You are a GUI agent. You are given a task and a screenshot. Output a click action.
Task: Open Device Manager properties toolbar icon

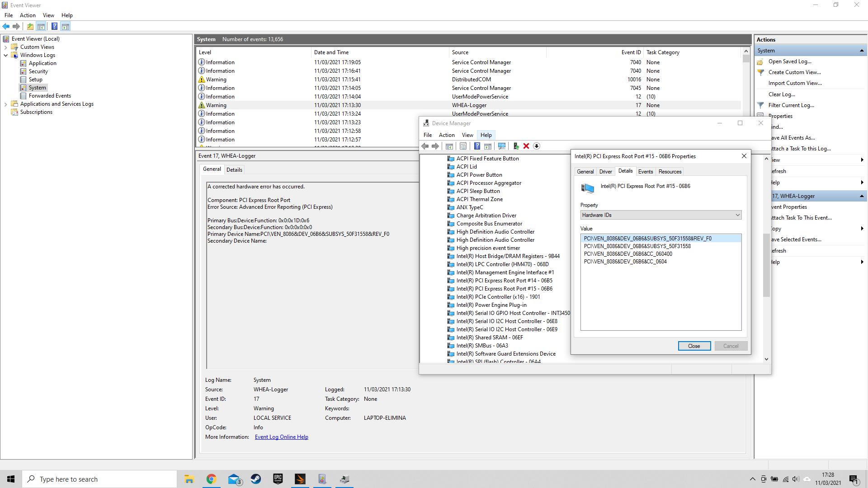tap(463, 146)
